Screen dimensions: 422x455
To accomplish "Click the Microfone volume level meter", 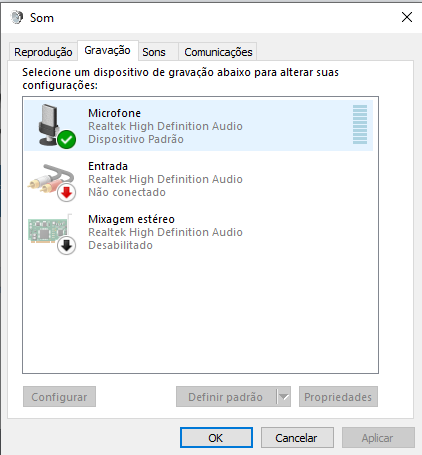I will click(360, 124).
